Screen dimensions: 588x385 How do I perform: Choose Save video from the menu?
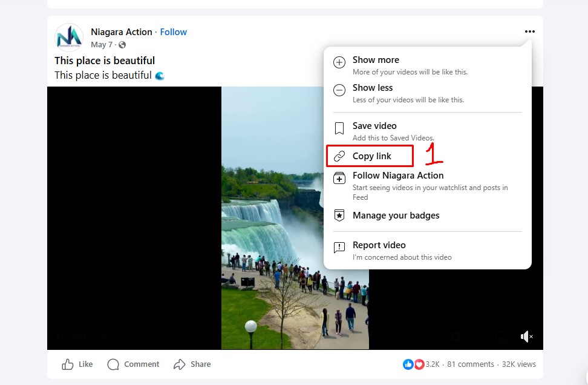point(428,131)
